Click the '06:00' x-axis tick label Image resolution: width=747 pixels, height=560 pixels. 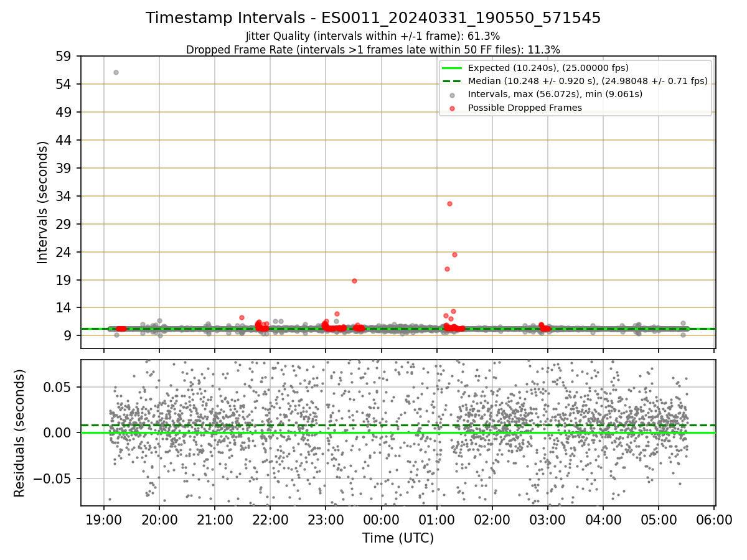[714, 520]
